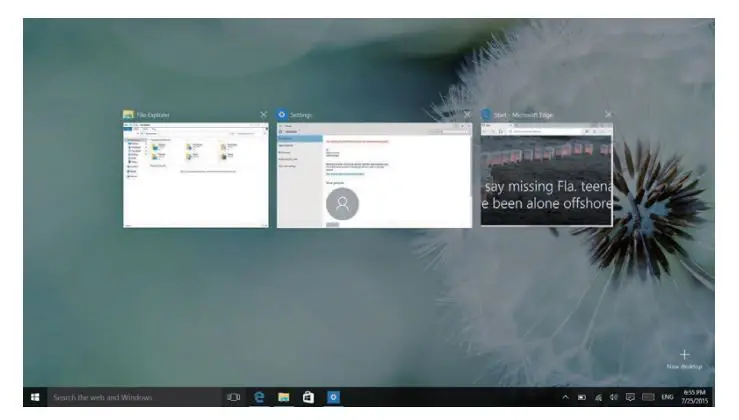Viewport: 739px width, 420px height.
Task: Open the battery status tray icon
Action: 582,397
